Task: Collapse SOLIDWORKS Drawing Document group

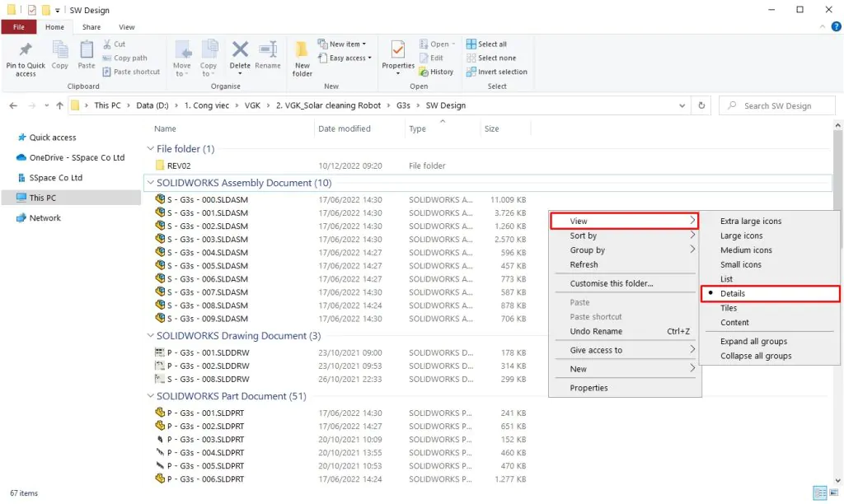Action: 151,336
